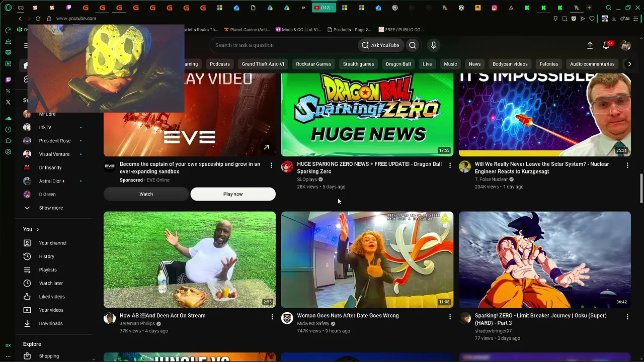Go back to the previous page
The width and height of the screenshot is (644, 362).
click(x=20, y=19)
